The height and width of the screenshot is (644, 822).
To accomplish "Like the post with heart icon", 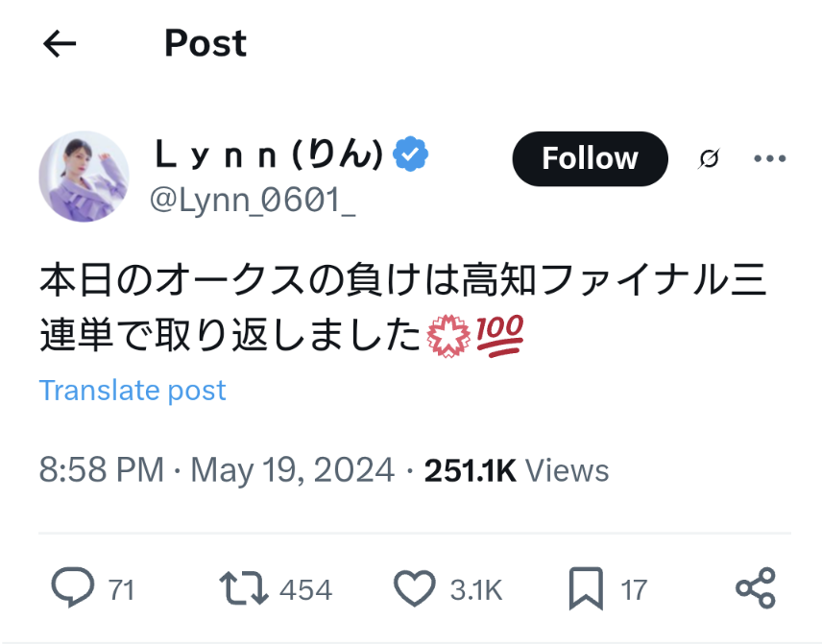I will pyautogui.click(x=415, y=588).
